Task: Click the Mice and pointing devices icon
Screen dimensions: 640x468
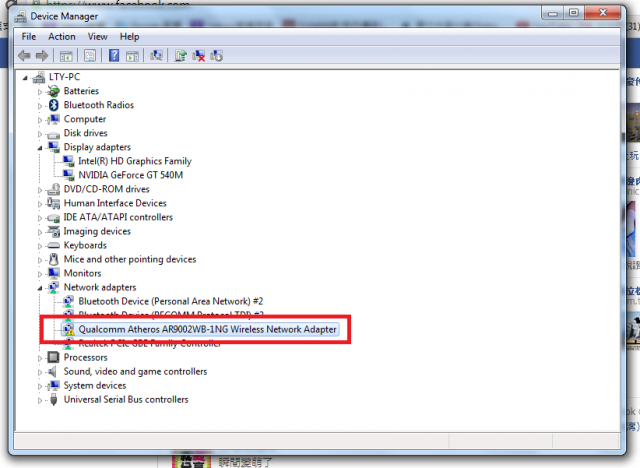Action: pos(53,260)
